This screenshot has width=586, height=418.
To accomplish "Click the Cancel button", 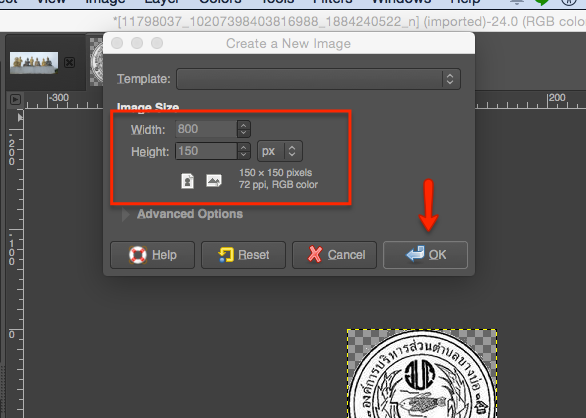I will tap(334, 255).
